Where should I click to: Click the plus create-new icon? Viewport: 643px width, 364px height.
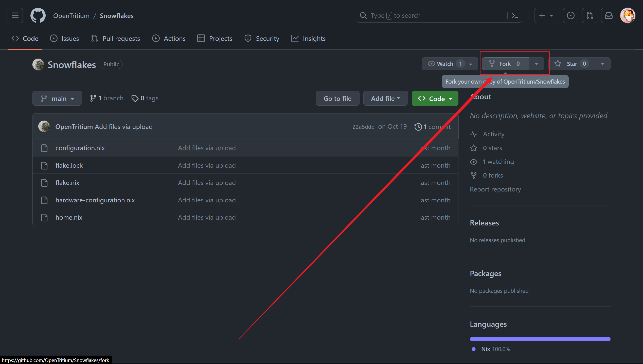(542, 15)
